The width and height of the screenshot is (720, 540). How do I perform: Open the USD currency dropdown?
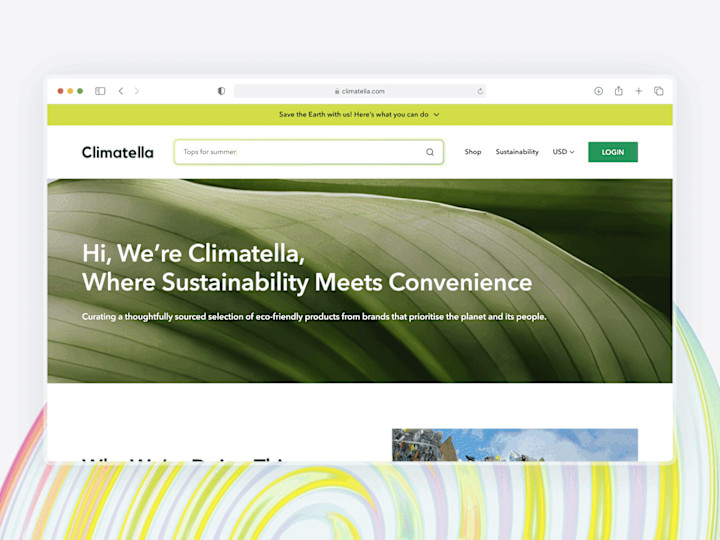(x=563, y=152)
